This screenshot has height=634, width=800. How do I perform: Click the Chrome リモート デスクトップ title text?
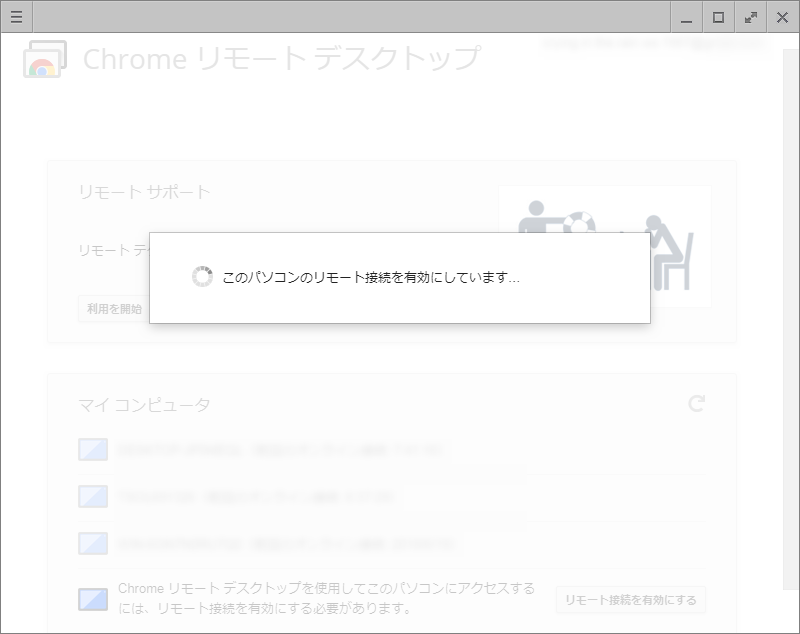coord(282,59)
